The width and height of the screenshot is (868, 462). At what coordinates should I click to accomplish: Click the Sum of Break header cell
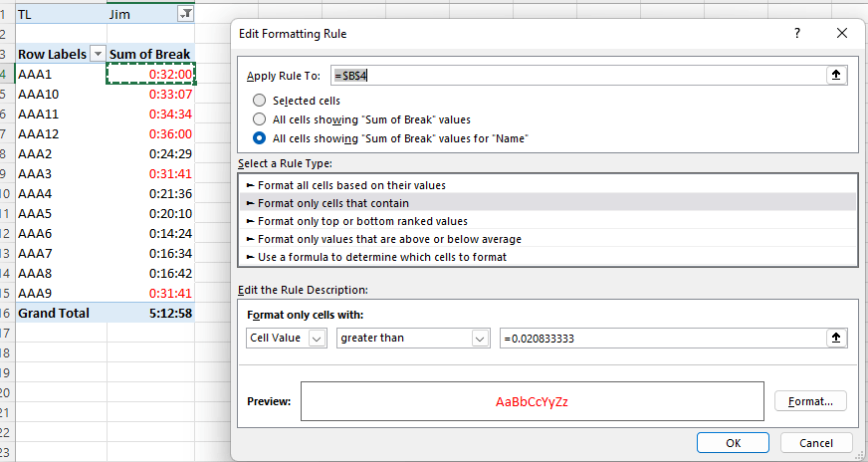pos(150,55)
